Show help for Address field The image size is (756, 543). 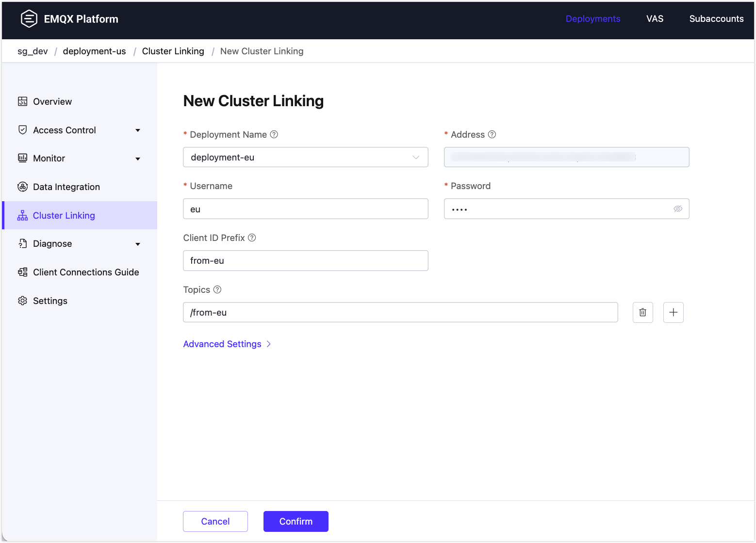pyautogui.click(x=492, y=134)
